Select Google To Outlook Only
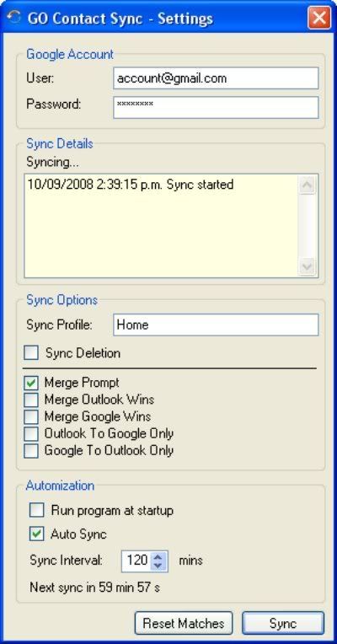The width and height of the screenshot is (337, 644). (31, 451)
